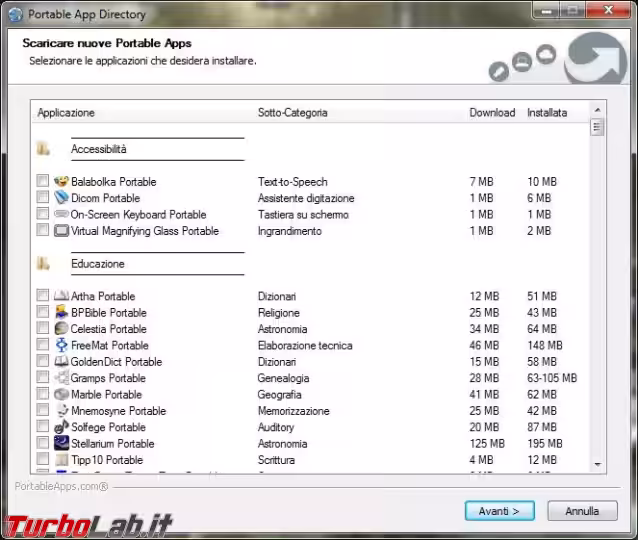The width and height of the screenshot is (638, 540).
Task: Click the Virtual Magnifying Glass icon
Action: 61,231
